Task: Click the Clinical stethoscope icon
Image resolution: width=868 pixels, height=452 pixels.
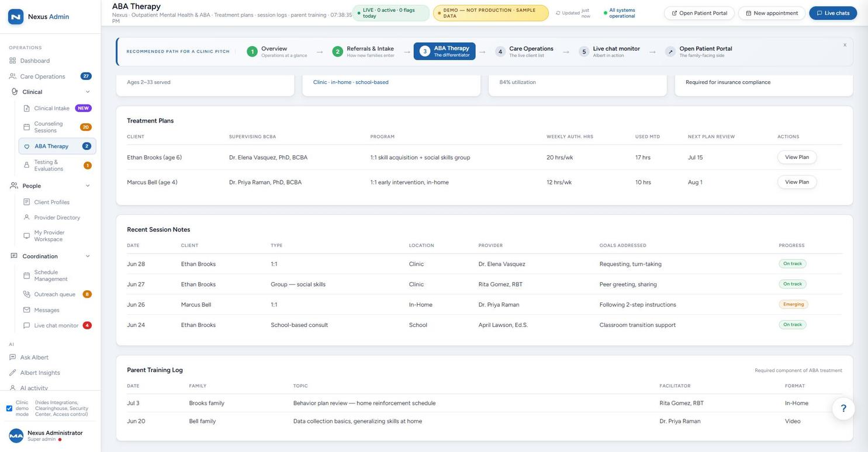Action: click(15, 92)
